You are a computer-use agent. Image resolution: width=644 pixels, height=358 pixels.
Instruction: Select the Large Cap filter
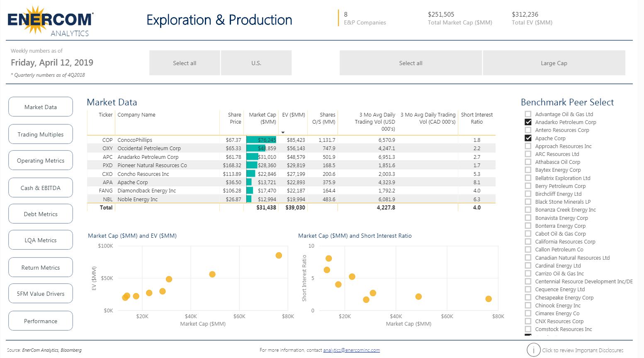554,63
